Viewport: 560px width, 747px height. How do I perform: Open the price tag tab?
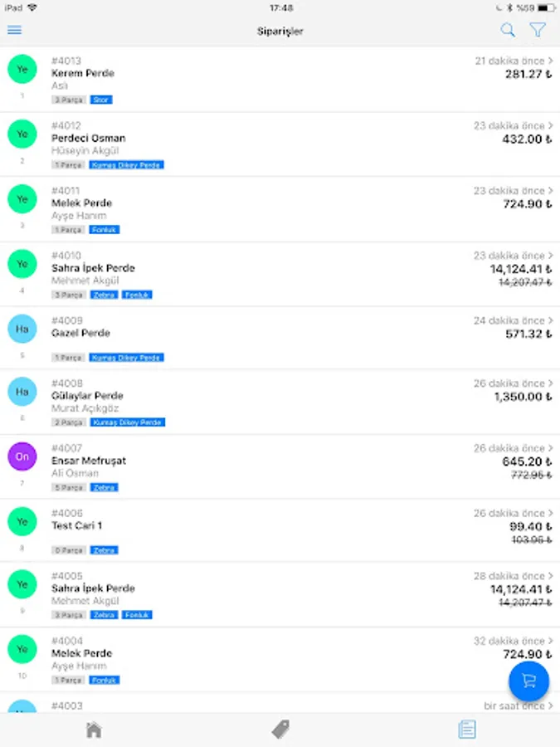tap(280, 730)
